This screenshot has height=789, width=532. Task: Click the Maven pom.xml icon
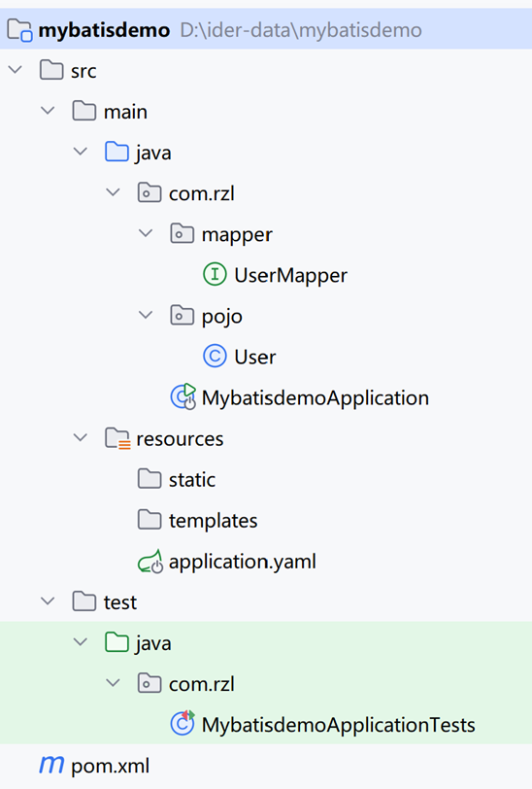tap(51, 765)
